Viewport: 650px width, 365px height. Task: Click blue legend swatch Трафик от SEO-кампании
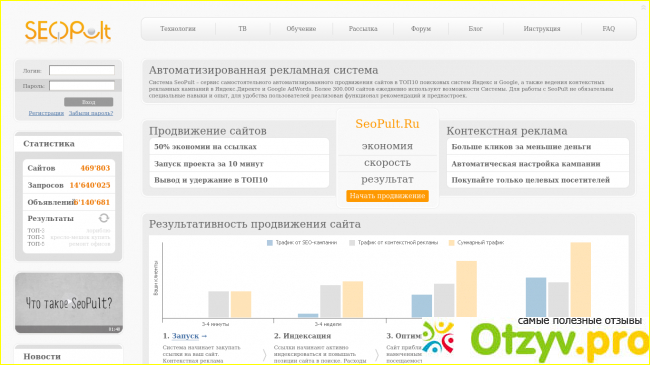pyautogui.click(x=270, y=243)
